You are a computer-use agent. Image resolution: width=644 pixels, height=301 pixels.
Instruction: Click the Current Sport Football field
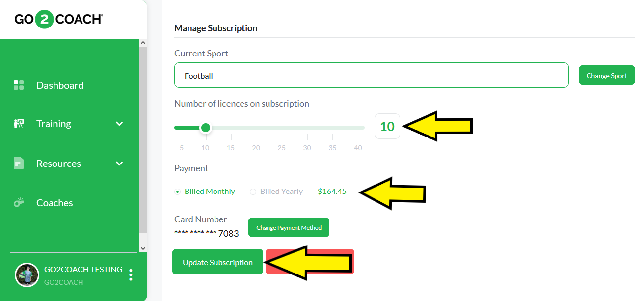click(371, 75)
